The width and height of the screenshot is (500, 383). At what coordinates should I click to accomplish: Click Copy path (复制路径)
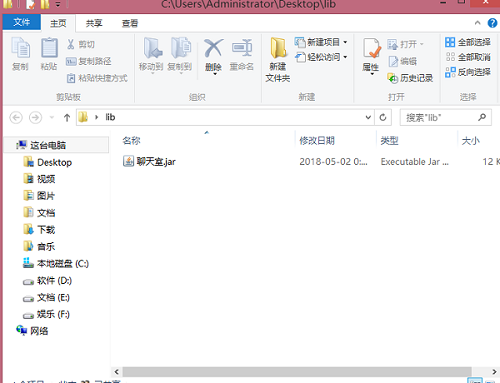tap(89, 61)
